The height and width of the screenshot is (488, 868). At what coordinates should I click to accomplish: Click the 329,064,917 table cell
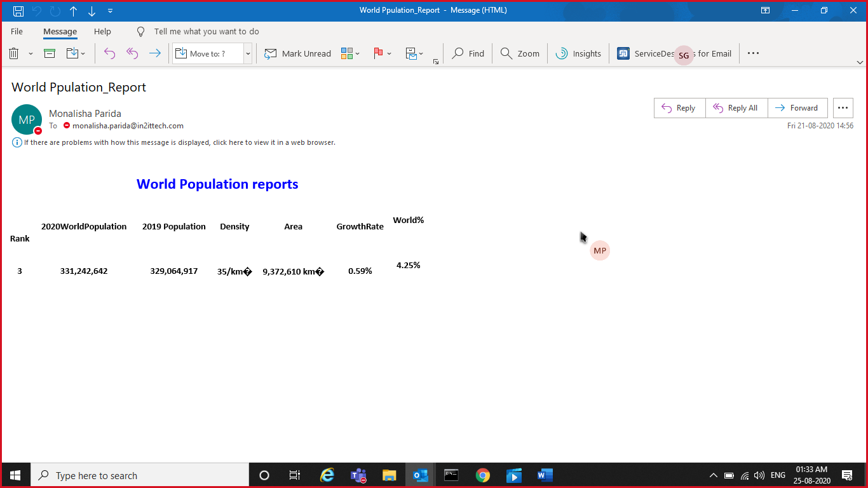174,271
